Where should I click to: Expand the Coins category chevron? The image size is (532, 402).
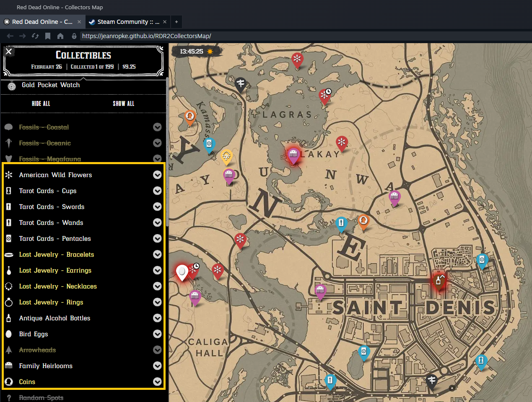click(x=157, y=382)
